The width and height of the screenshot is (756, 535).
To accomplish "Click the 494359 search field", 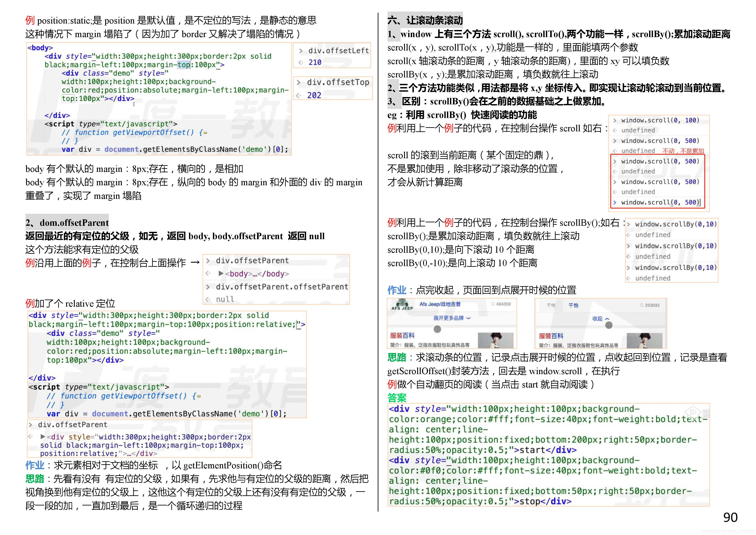I will point(501,304).
